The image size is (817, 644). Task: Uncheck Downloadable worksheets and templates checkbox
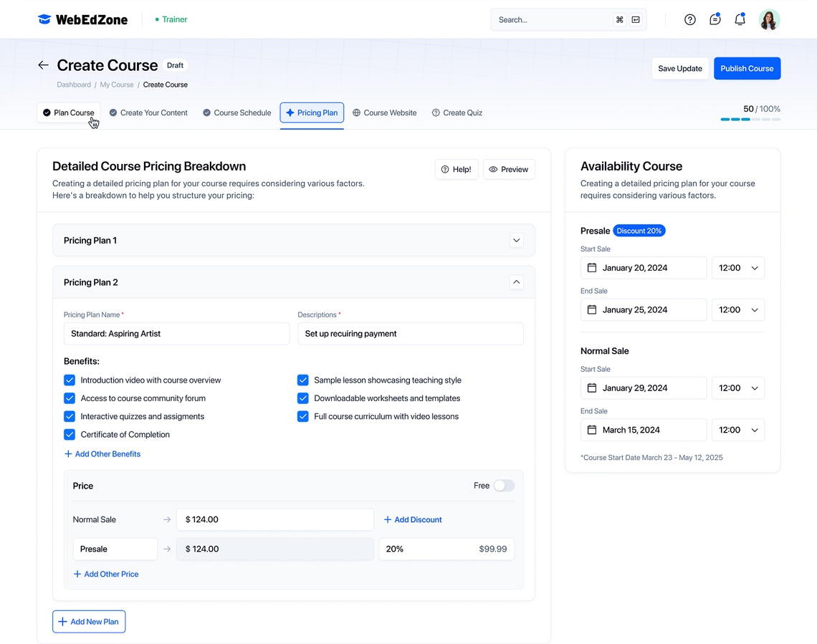tap(303, 398)
